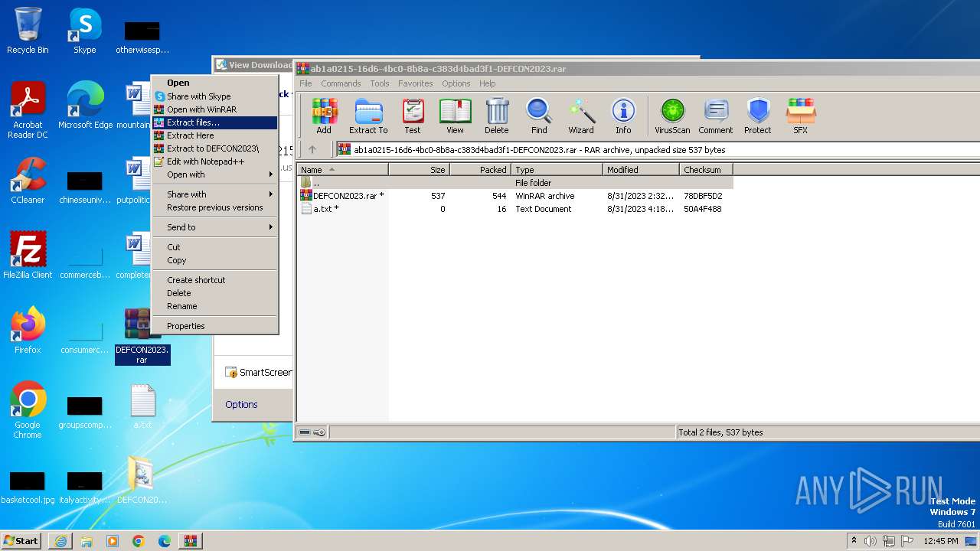Click the DEFCON2023.rar desktop icon
The width and height of the screenshot is (980, 551).
pos(142,337)
